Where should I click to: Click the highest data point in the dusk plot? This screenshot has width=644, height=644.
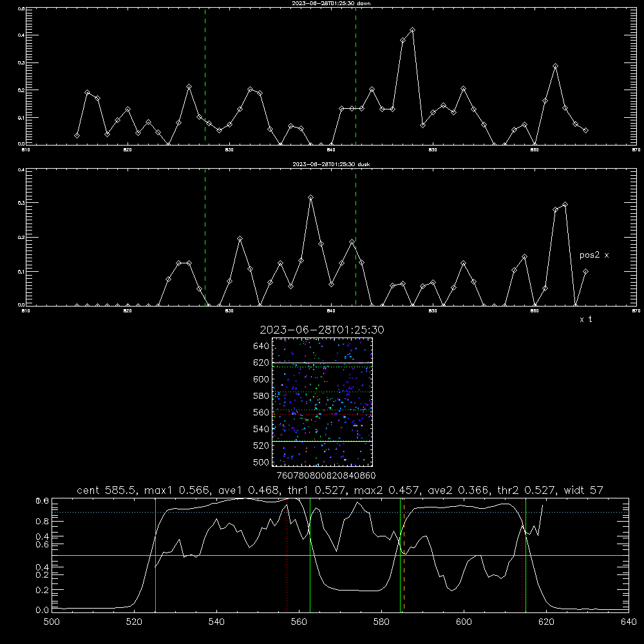tap(311, 198)
